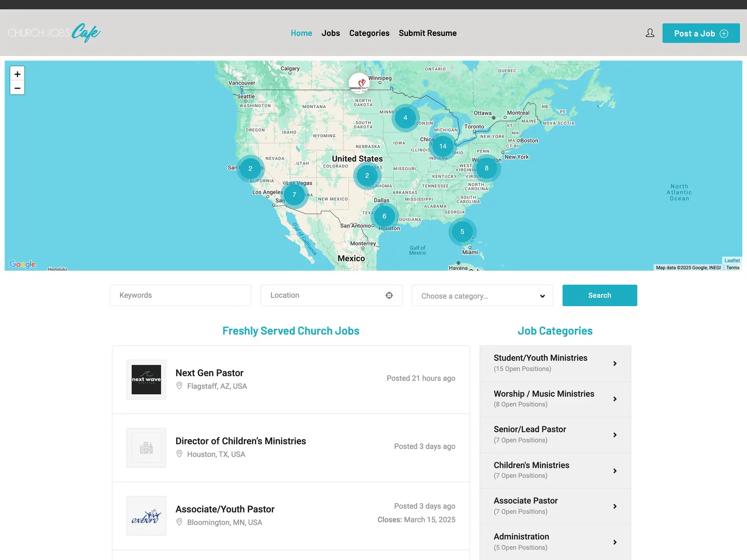Screen dimensions: 747x560
Task: Open the user account icon
Action: coord(650,33)
